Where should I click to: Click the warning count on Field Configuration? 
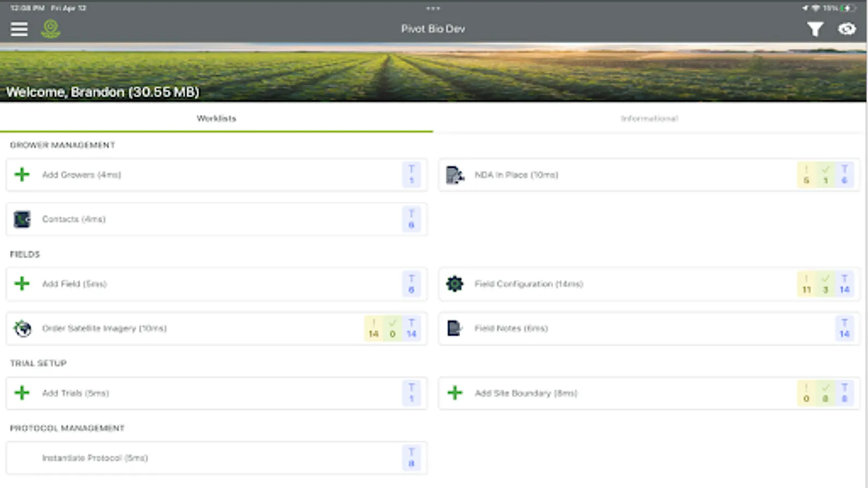coord(806,284)
